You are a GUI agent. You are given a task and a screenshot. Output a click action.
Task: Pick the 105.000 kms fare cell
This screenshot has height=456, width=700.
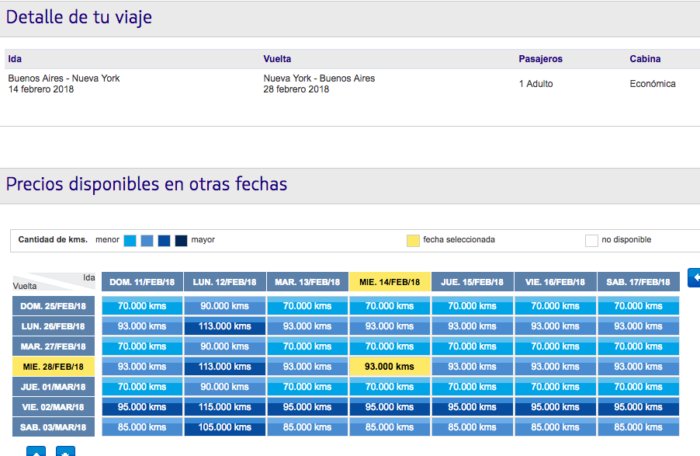point(225,428)
